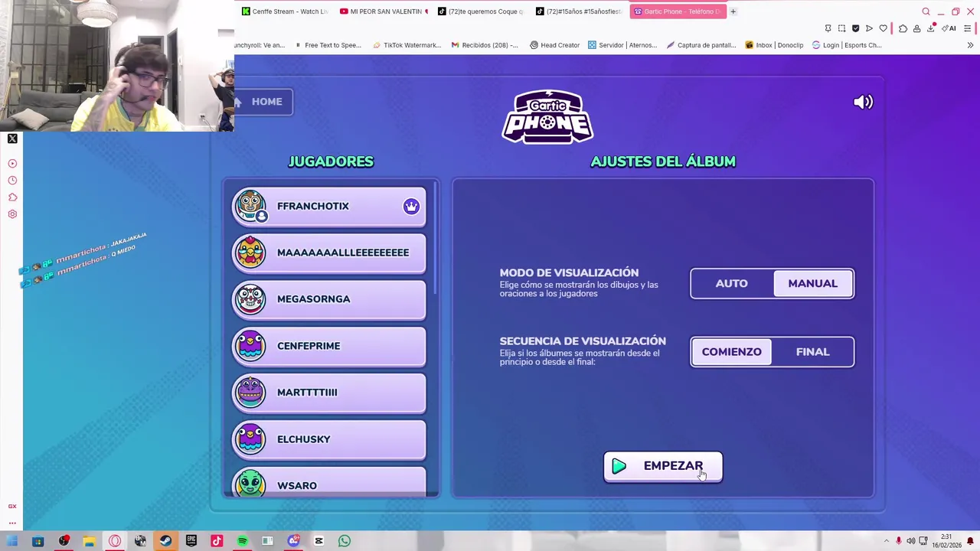Switch to Cenffe Stream browser tab

pyautogui.click(x=285, y=11)
